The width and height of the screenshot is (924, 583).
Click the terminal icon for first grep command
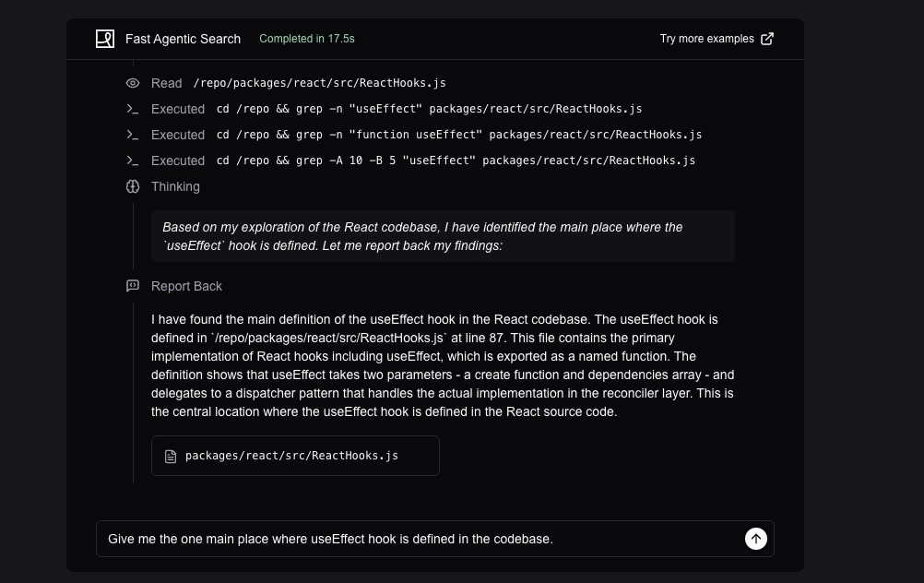click(133, 109)
